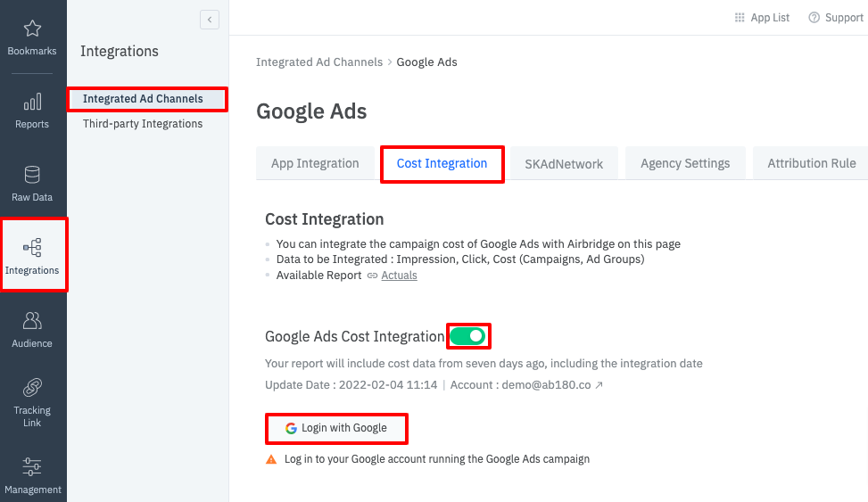Viewport: 868px width, 502px height.
Task: Open the Tracking Link chain icon
Action: click(32, 388)
